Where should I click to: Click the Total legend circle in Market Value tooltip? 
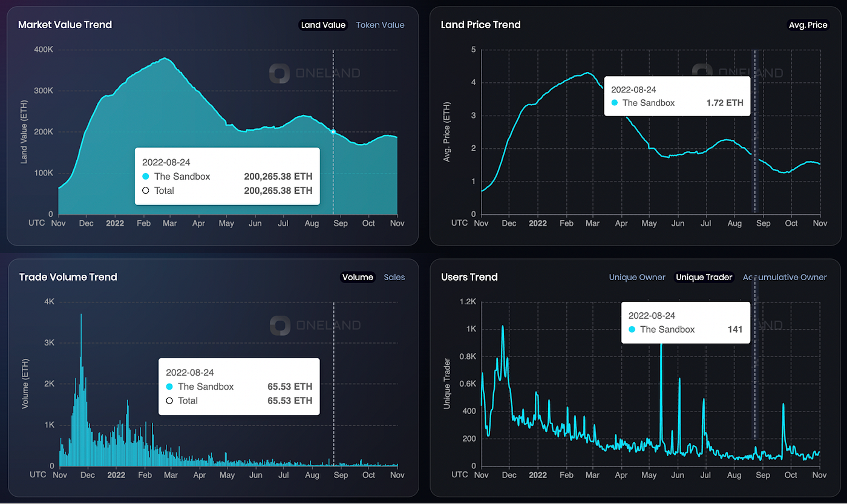[x=145, y=191]
